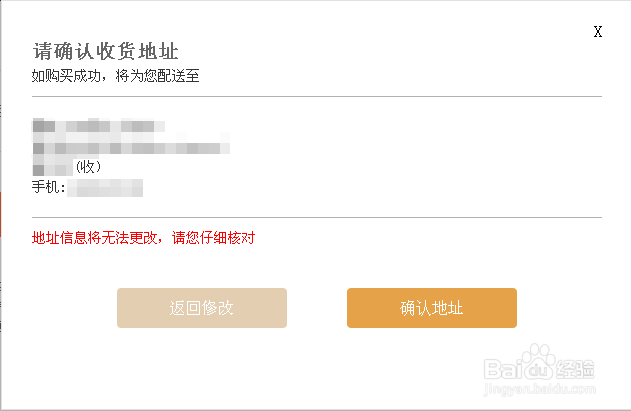Click the 请确认收货地址 title
631x411 pixels.
pos(106,51)
